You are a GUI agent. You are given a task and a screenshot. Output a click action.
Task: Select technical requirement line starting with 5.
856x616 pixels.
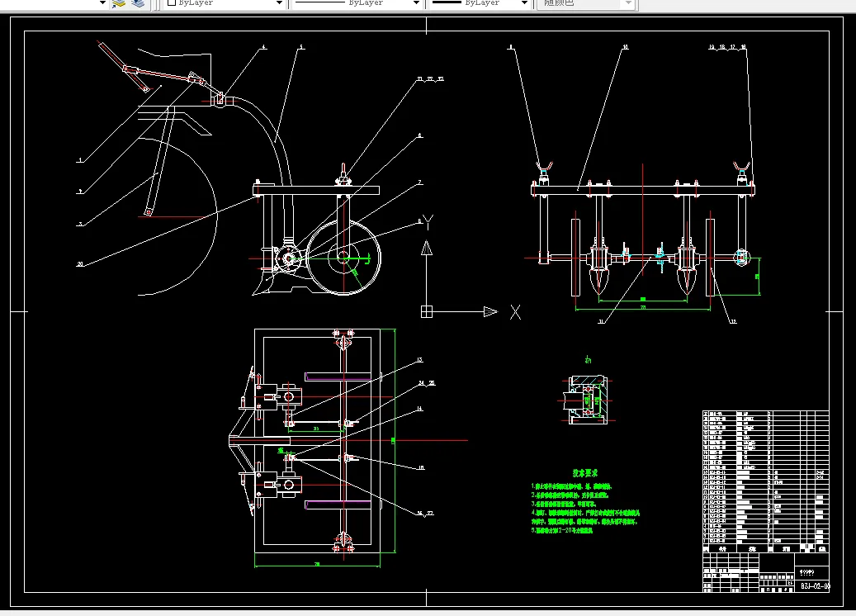click(562, 530)
